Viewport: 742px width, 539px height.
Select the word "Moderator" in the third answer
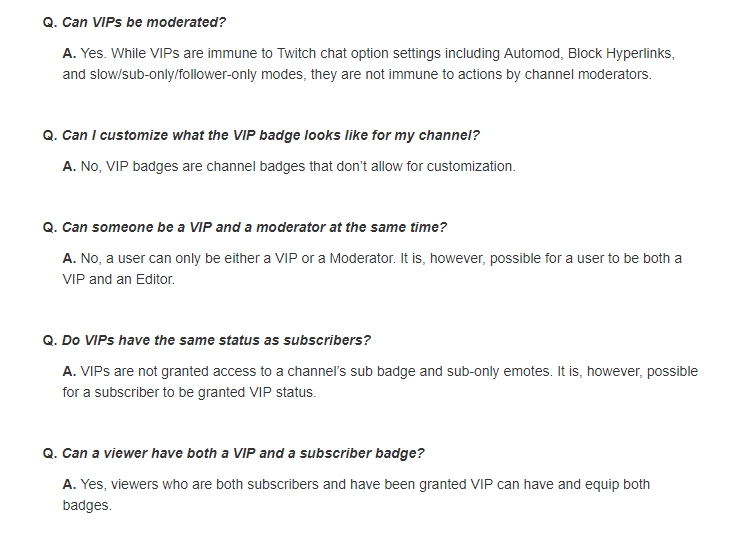(x=361, y=258)
